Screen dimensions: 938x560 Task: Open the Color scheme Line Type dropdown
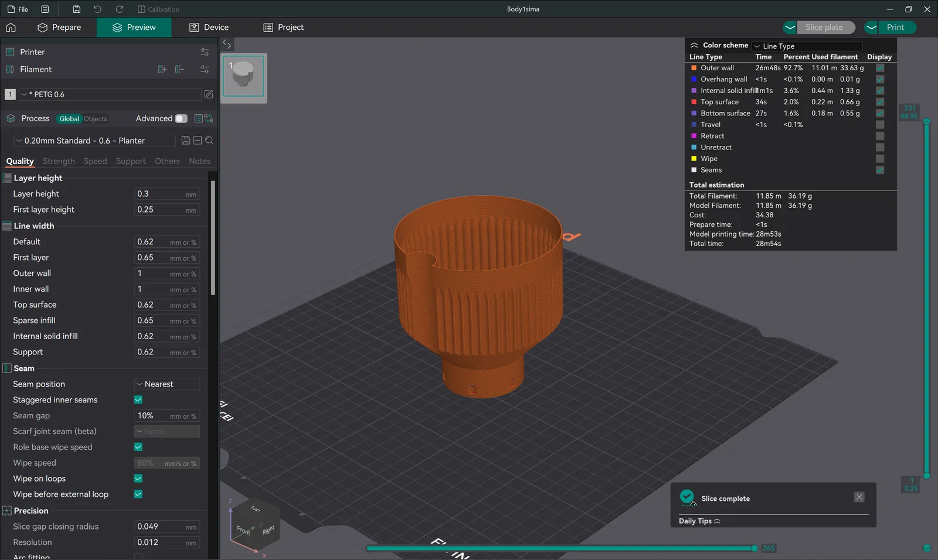click(x=807, y=46)
